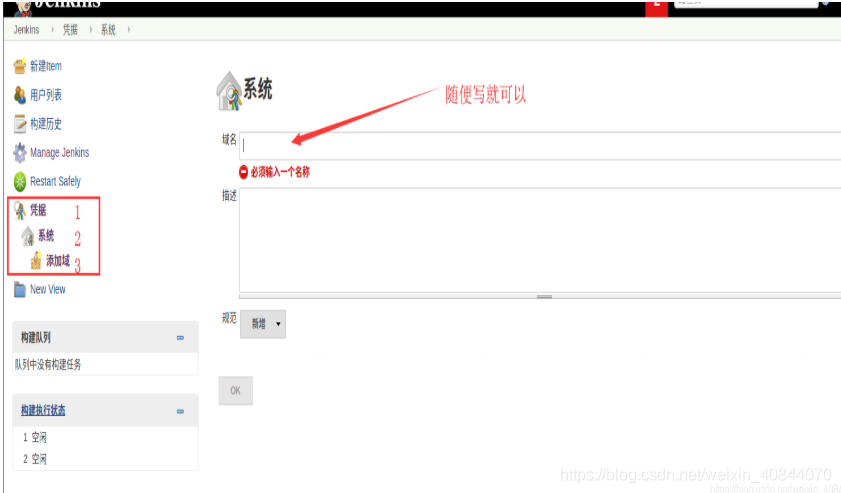The height and width of the screenshot is (493, 841).
Task: Click the 凭据 keys icon in sidebar
Action: coord(20,210)
